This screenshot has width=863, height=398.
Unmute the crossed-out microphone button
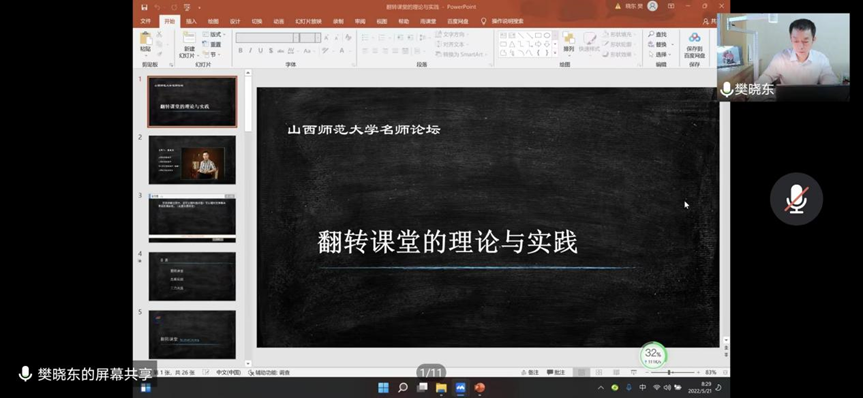796,199
